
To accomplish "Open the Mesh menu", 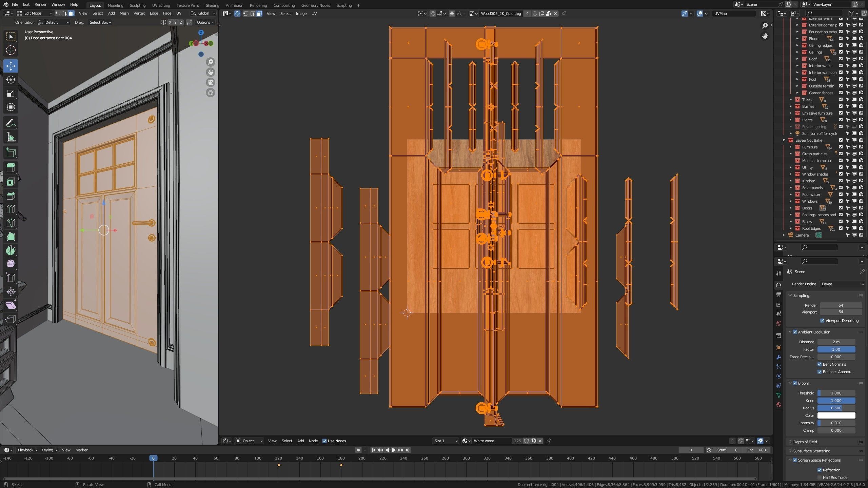I will point(124,13).
